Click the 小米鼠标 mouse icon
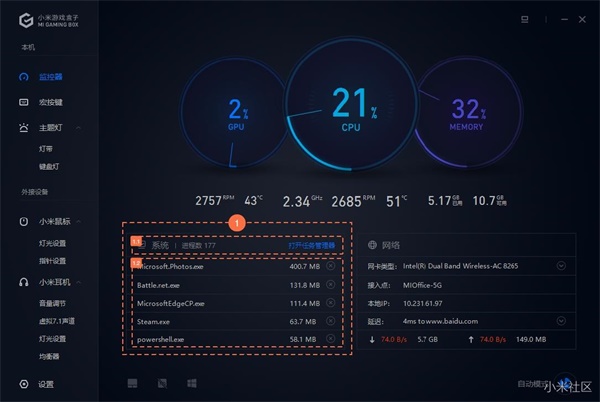The height and width of the screenshot is (402, 600). click(24, 221)
